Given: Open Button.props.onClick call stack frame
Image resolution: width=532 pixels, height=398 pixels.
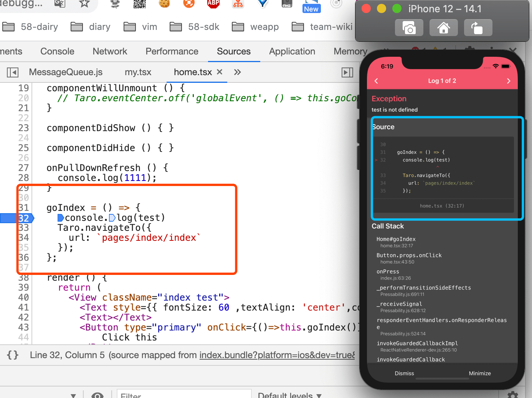Looking at the screenshot, I should [409, 258].
